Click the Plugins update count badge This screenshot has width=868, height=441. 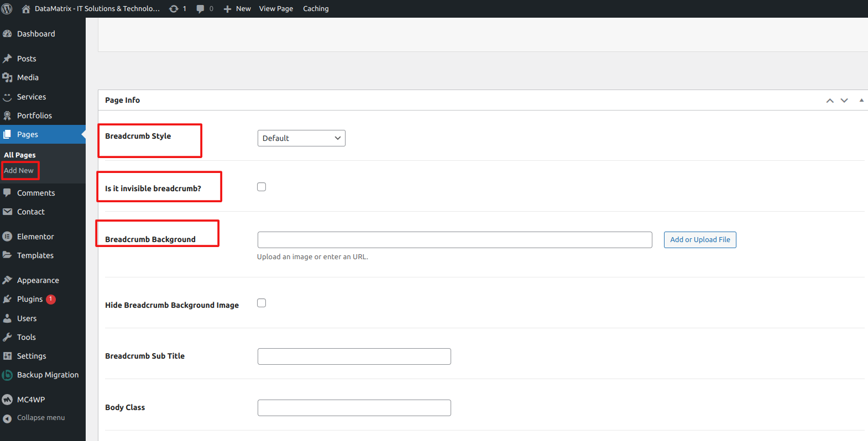click(51, 299)
